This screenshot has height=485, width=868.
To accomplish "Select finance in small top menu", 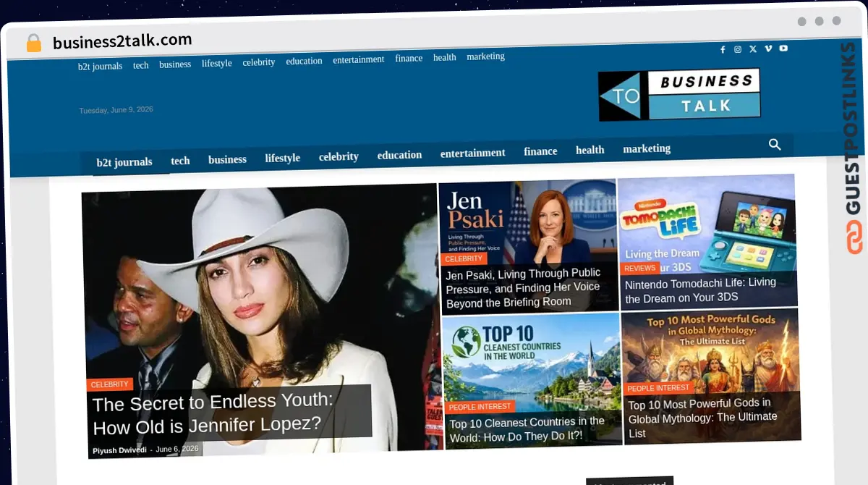I will pos(409,59).
